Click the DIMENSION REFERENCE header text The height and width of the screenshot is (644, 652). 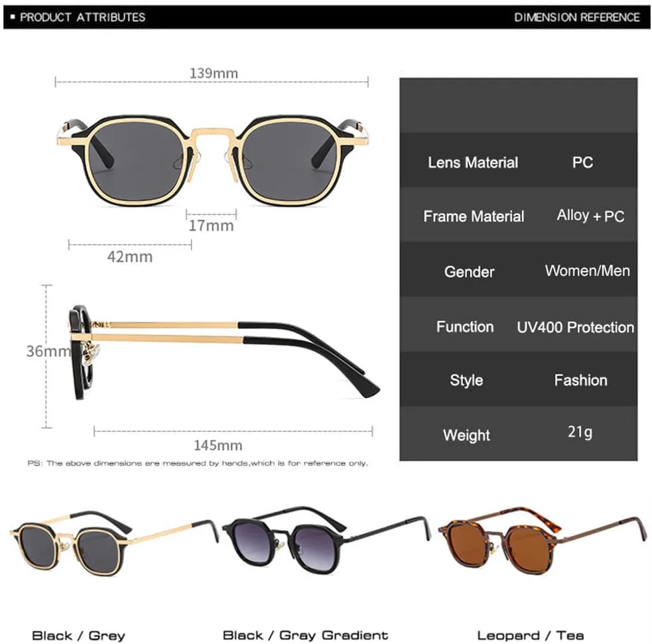point(577,17)
